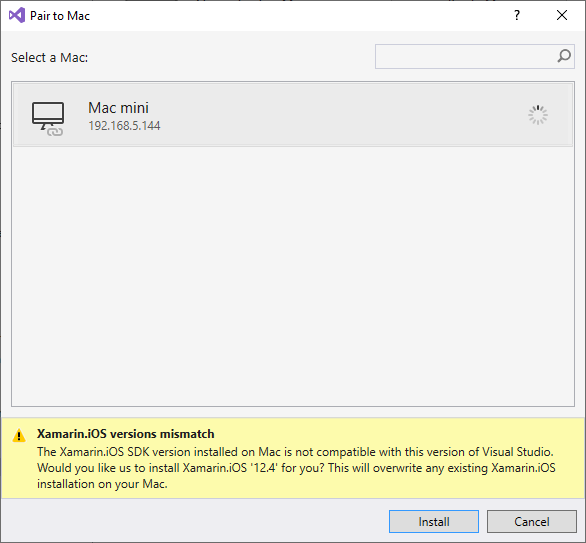Select the Mac mini name text
The height and width of the screenshot is (543, 586).
click(x=118, y=108)
